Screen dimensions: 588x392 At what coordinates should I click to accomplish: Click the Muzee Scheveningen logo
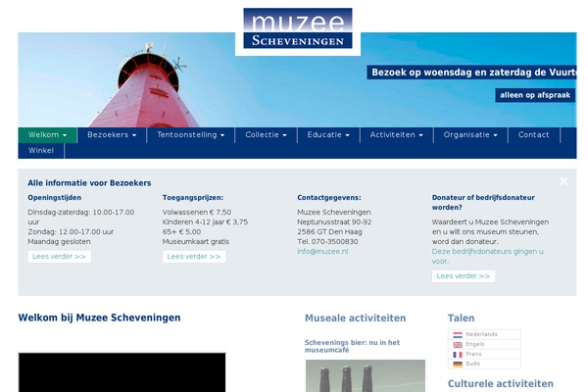point(298,28)
